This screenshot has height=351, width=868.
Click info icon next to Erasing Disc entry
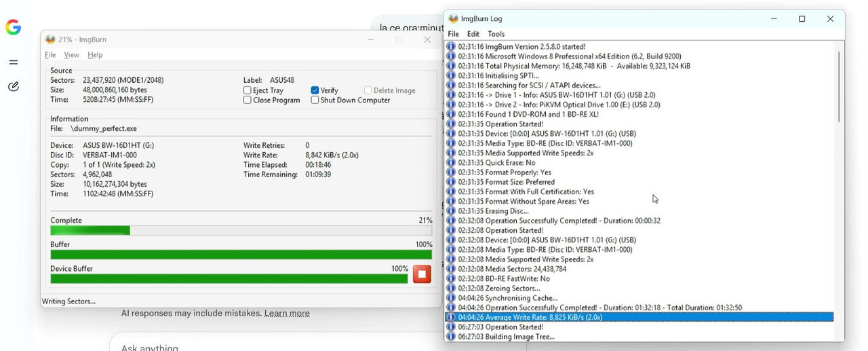click(x=451, y=211)
